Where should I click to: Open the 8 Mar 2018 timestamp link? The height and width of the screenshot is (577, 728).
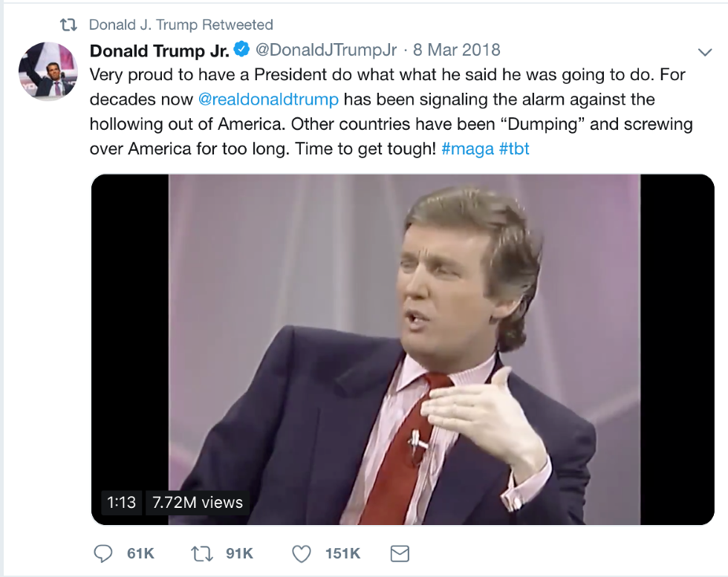click(x=457, y=50)
